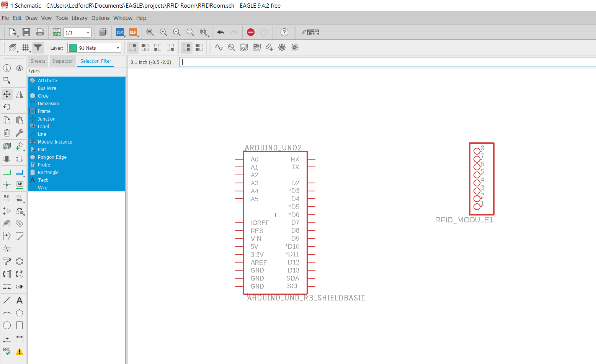Select the Group selection tool
Viewport: 596px width, 364px height.
click(7, 81)
